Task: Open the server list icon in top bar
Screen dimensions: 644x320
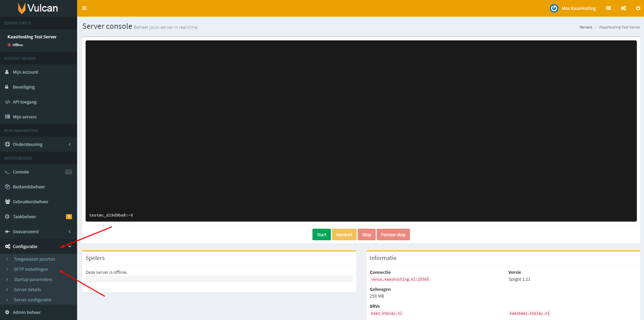Action: point(608,8)
